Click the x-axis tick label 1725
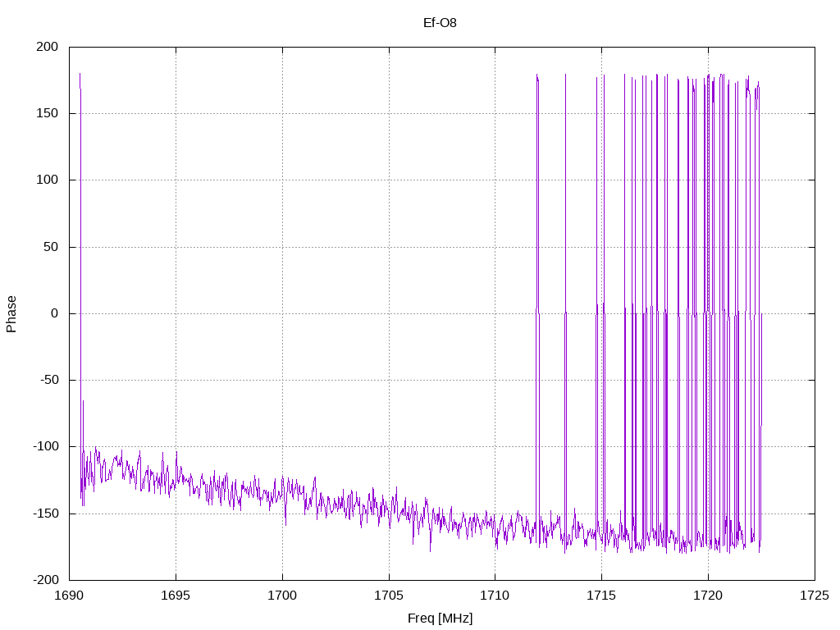The height and width of the screenshot is (630, 840). (x=815, y=596)
